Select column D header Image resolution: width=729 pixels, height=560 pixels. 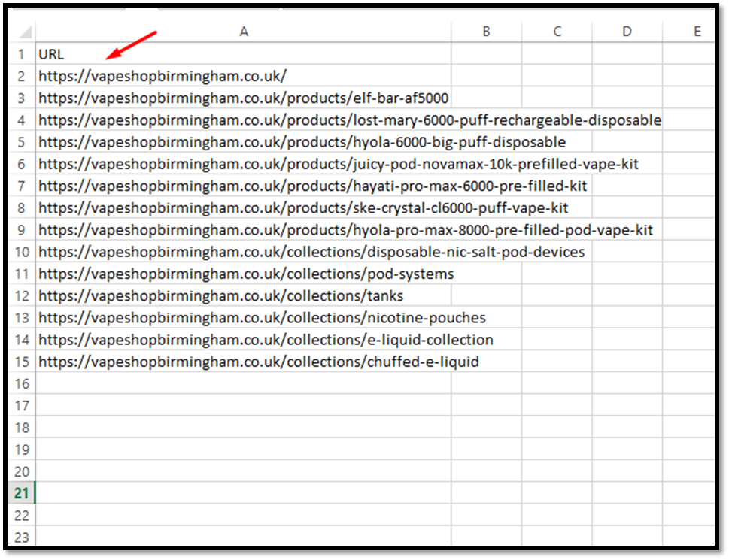tap(627, 32)
